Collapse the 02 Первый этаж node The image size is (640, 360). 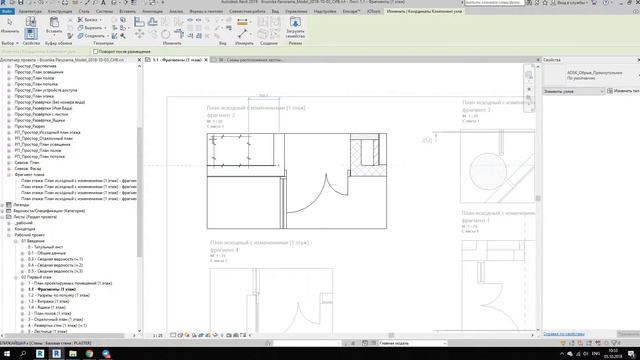(16, 277)
